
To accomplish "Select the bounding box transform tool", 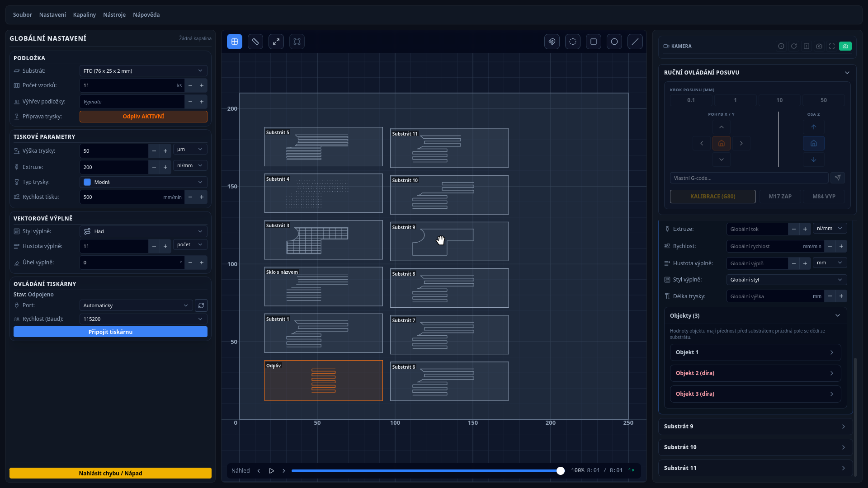I will 297,42.
